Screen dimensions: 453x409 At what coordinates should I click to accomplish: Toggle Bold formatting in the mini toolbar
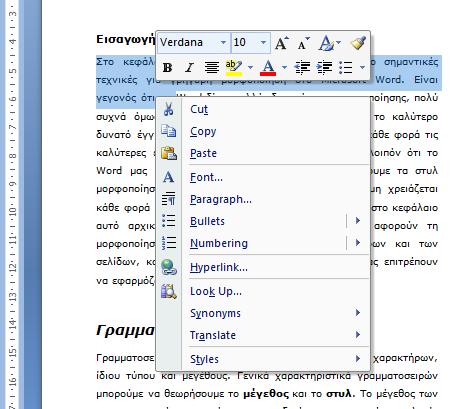(x=167, y=68)
